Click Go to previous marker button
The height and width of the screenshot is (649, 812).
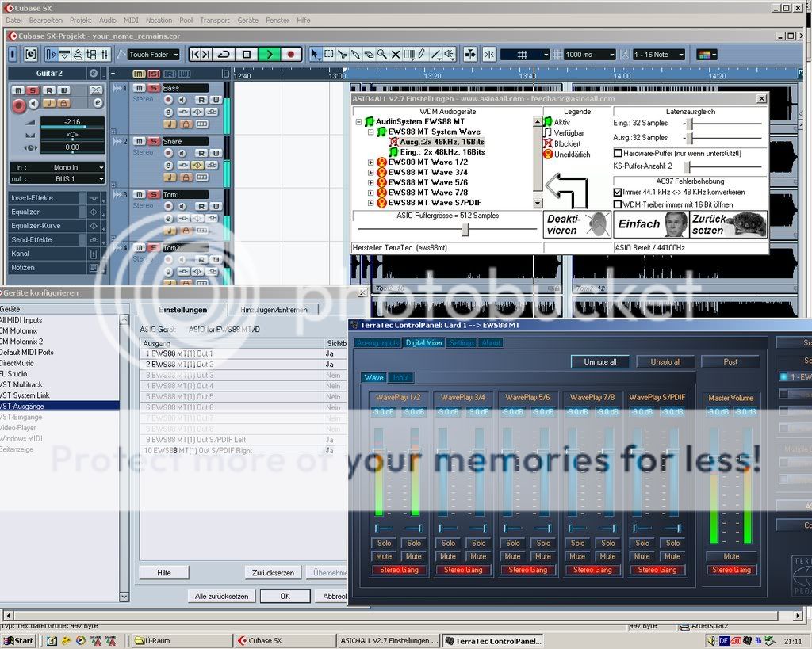195,55
